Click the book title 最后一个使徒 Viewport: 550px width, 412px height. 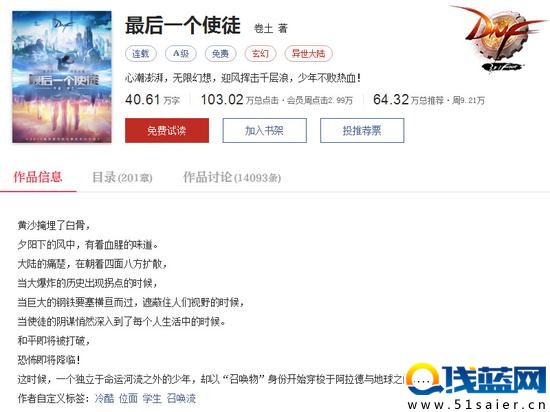click(183, 25)
